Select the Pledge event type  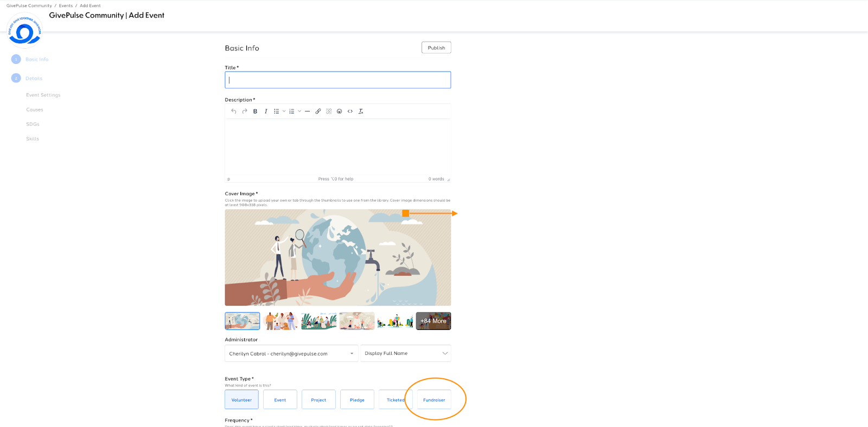357,400
